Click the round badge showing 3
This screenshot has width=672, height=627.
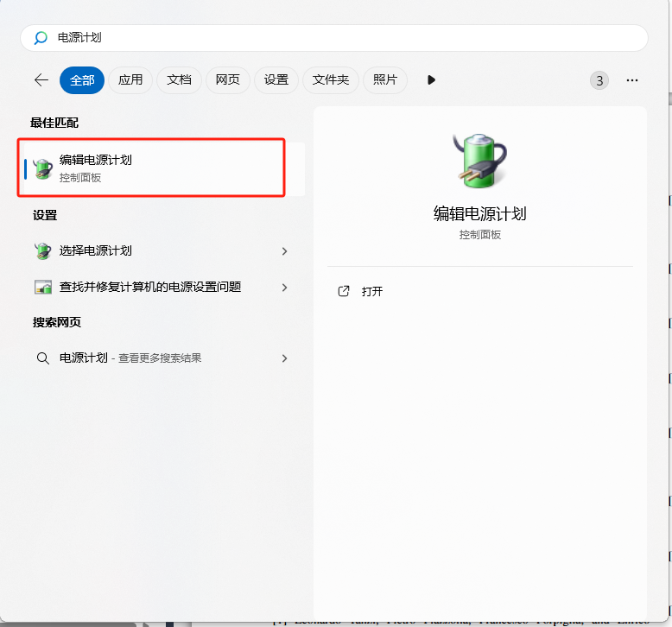pos(599,80)
